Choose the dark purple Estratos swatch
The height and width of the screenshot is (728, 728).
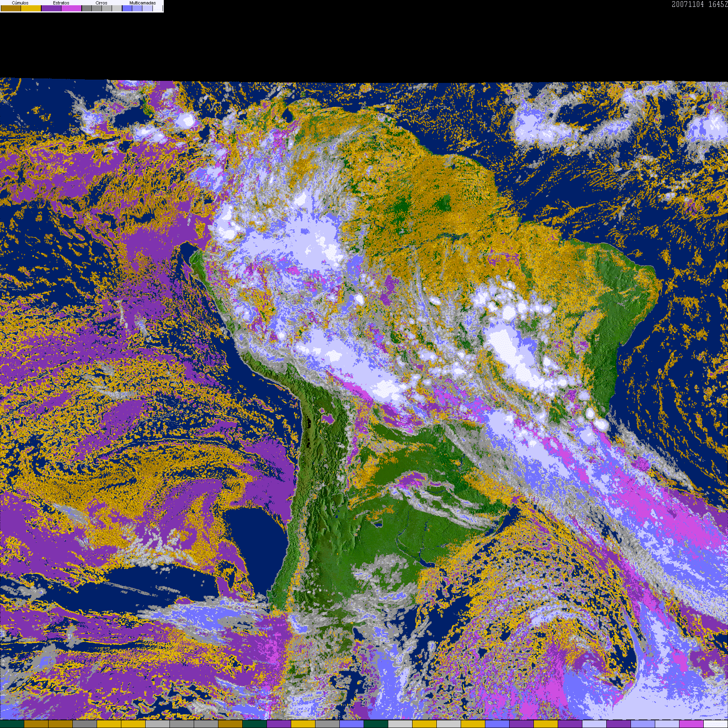(x=51, y=8)
